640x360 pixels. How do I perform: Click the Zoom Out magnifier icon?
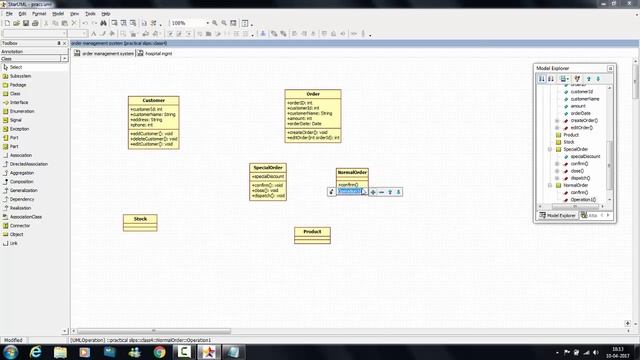point(224,23)
